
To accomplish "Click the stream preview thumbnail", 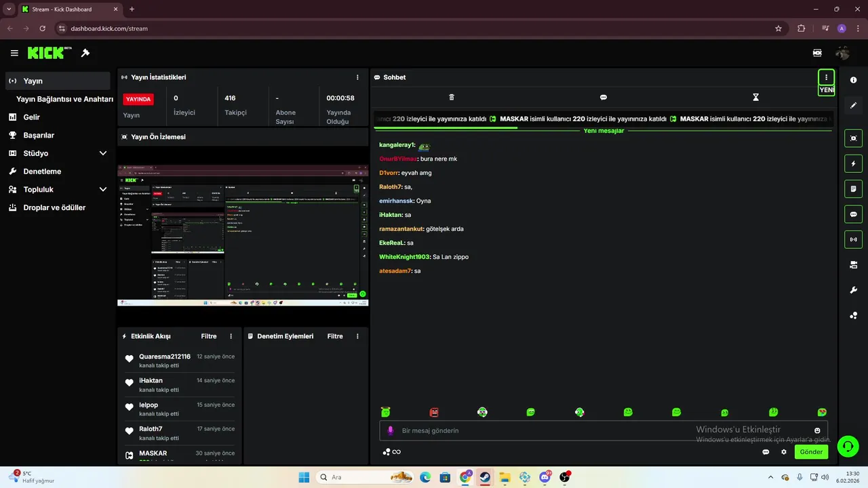I will [x=243, y=235].
